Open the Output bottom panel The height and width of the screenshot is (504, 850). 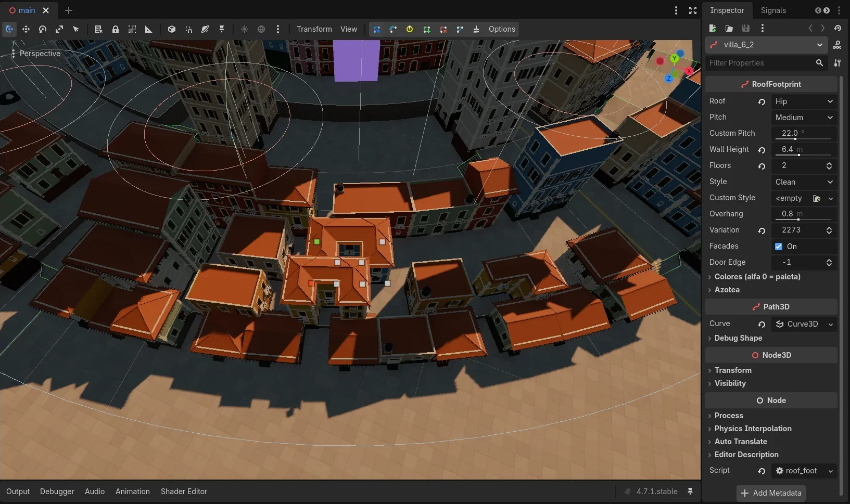pyautogui.click(x=18, y=492)
